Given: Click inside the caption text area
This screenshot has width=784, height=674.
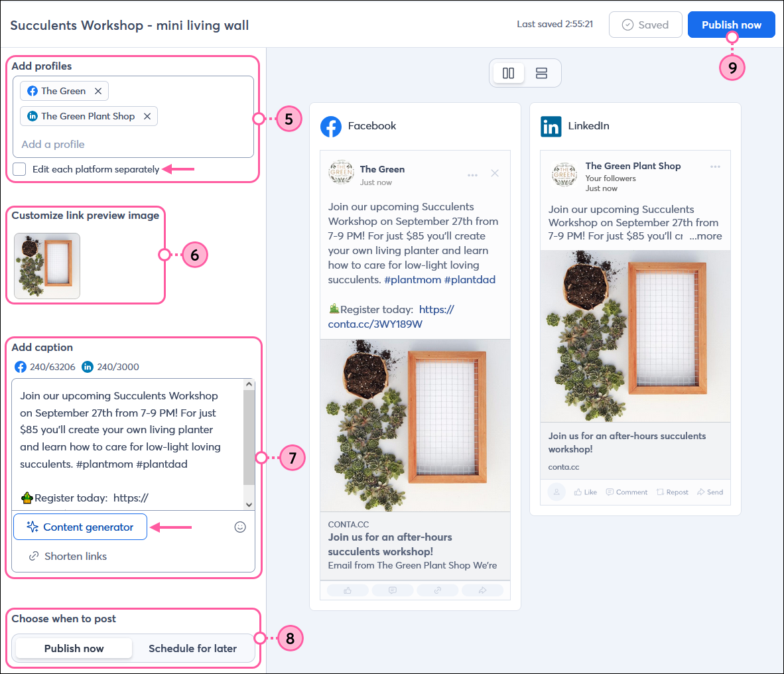Looking at the screenshot, I should coord(127,444).
